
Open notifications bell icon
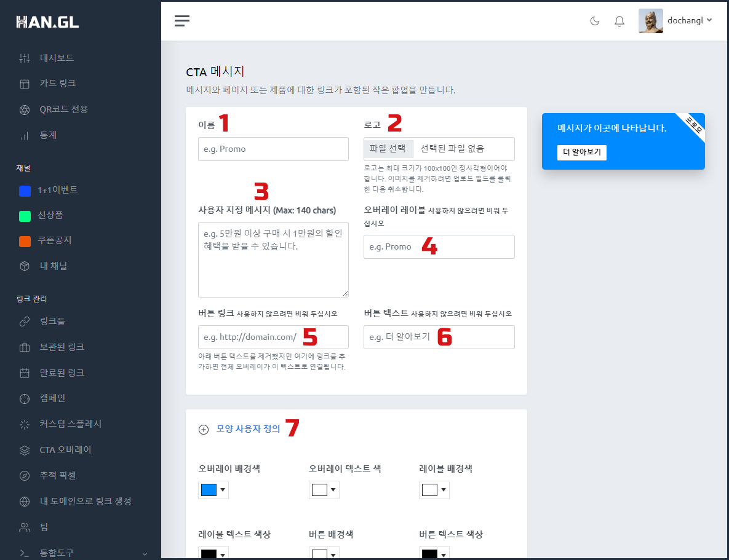(619, 21)
